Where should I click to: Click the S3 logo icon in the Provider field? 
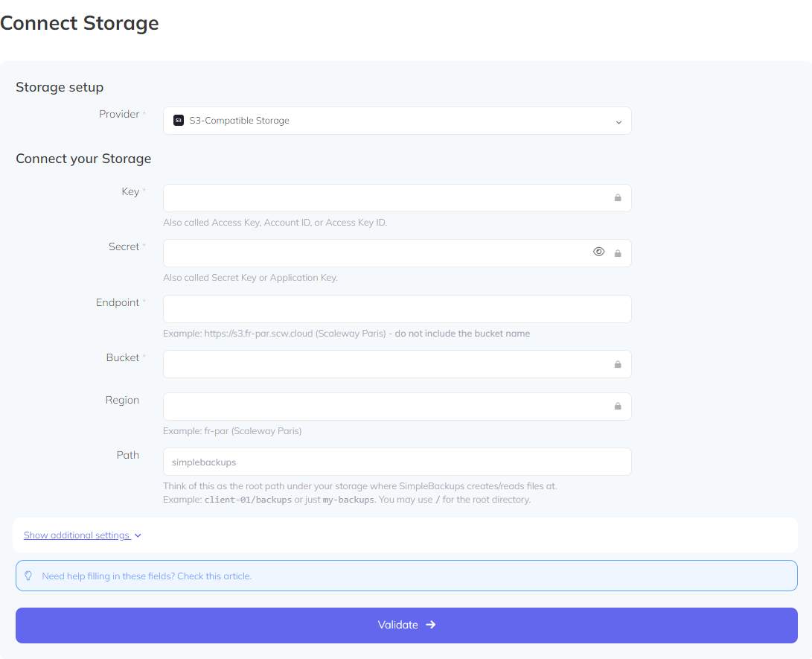point(178,120)
